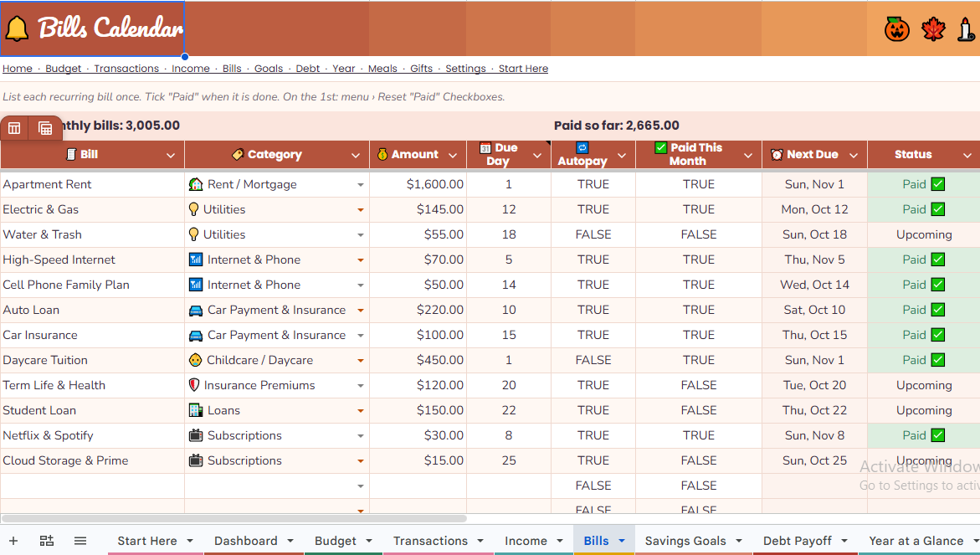Open the Status column filter dropdown
980x555 pixels.
967,156
